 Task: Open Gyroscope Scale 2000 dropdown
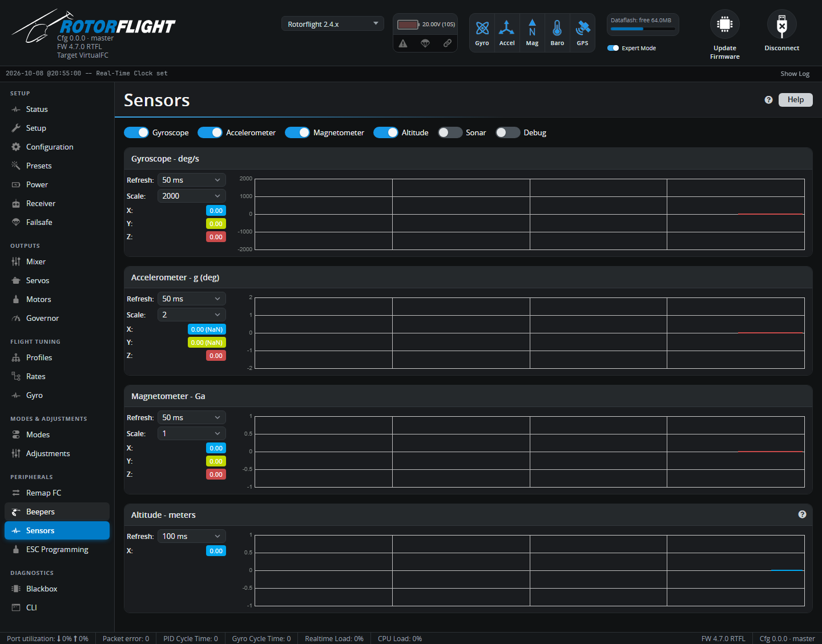coord(192,196)
